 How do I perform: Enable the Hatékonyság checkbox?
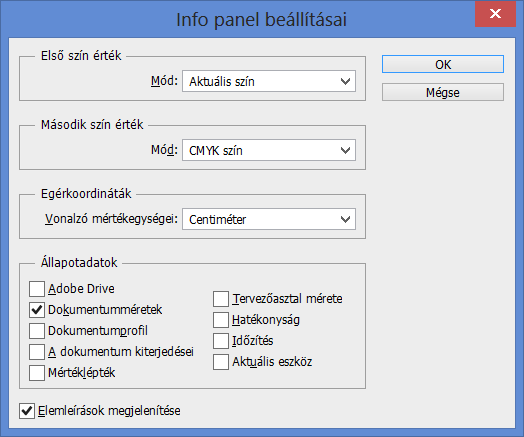point(221,320)
